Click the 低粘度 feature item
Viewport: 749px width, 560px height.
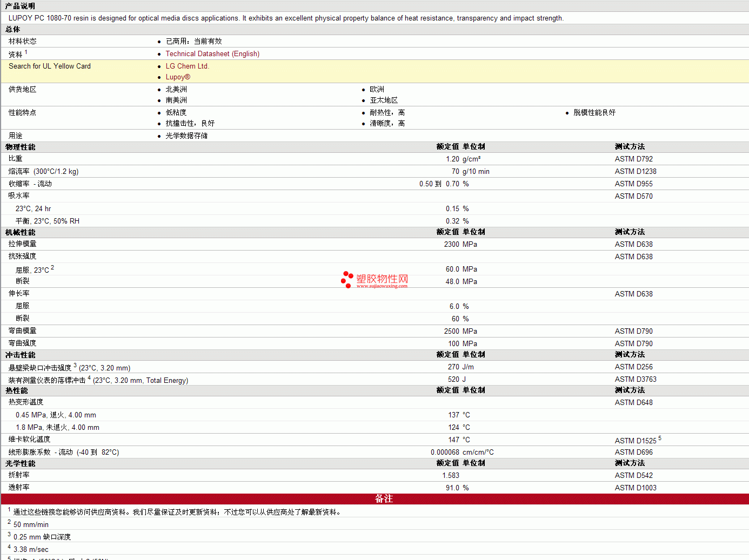(x=176, y=113)
